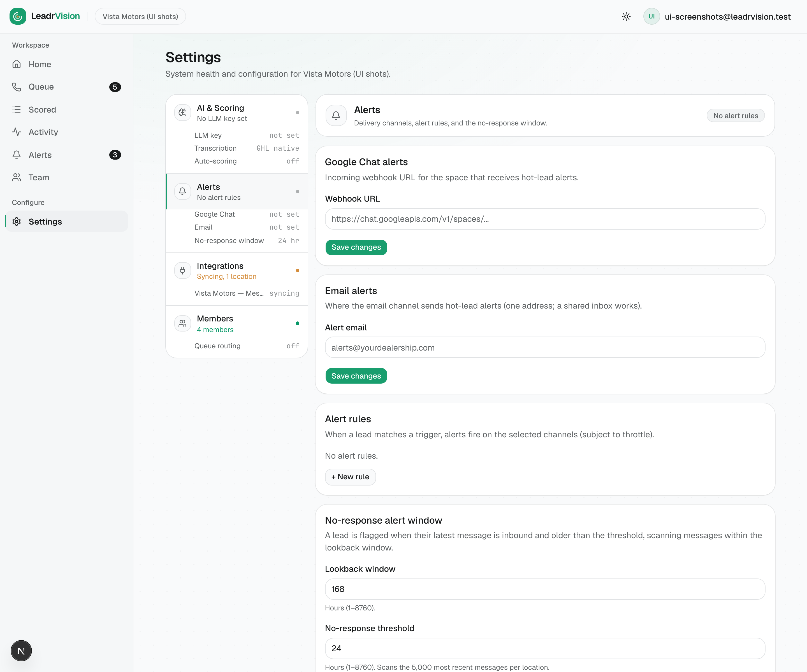
Task: Click the No alert rules. message
Action: click(351, 456)
